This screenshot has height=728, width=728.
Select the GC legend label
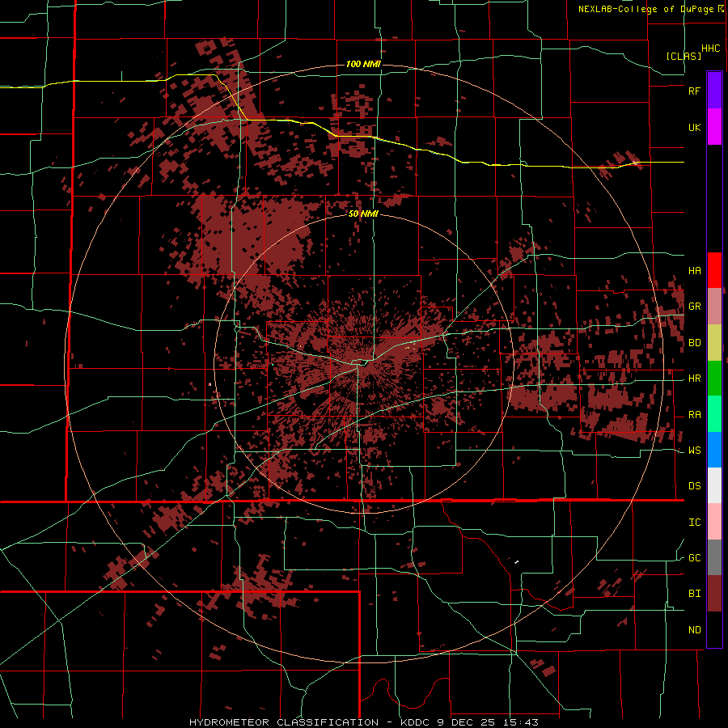(694, 558)
